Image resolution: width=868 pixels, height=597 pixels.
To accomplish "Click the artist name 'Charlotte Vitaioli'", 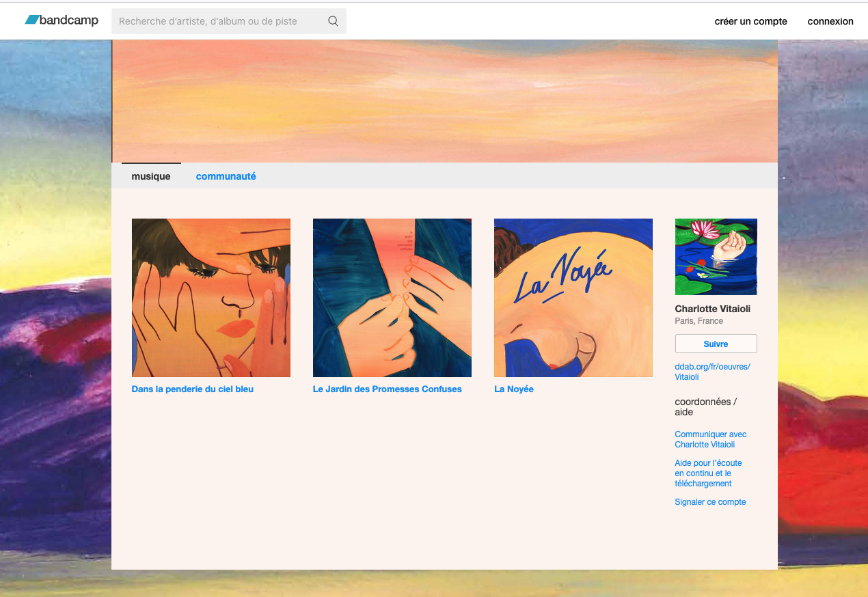I will point(713,309).
